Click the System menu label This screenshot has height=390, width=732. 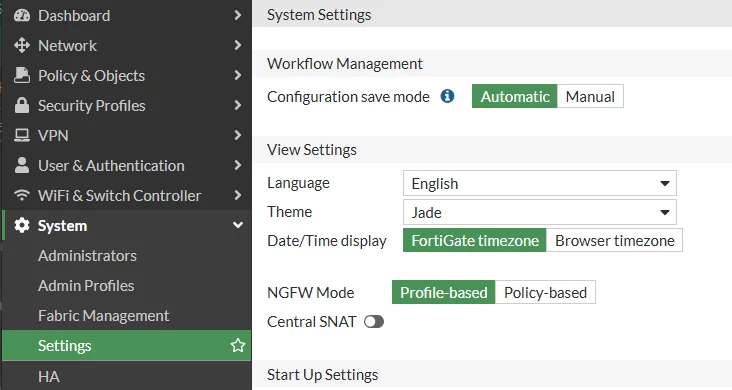(62, 226)
